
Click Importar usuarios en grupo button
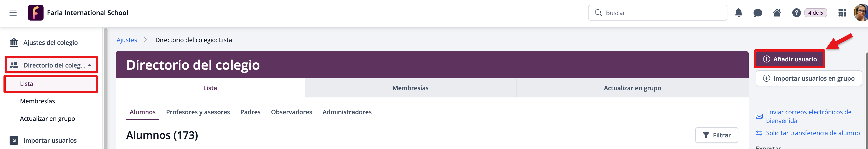point(808,78)
